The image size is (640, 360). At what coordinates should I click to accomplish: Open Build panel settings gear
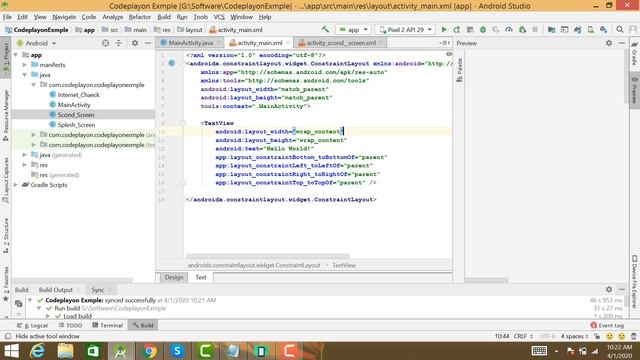tap(609, 289)
